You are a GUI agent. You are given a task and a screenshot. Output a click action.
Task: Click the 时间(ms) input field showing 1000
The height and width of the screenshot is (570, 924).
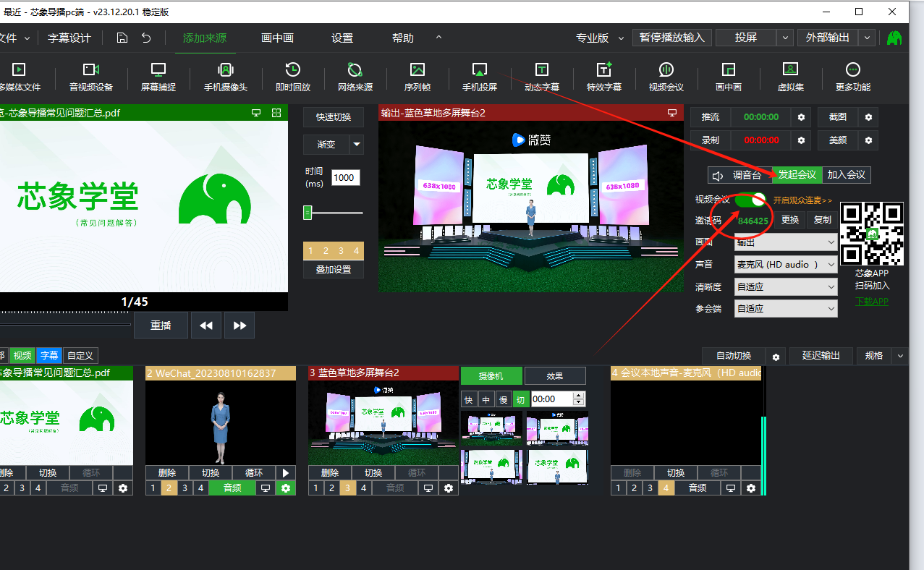click(345, 178)
